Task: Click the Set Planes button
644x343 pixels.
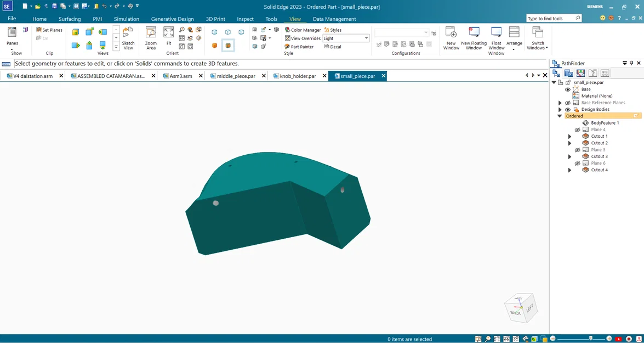Action: [49, 30]
